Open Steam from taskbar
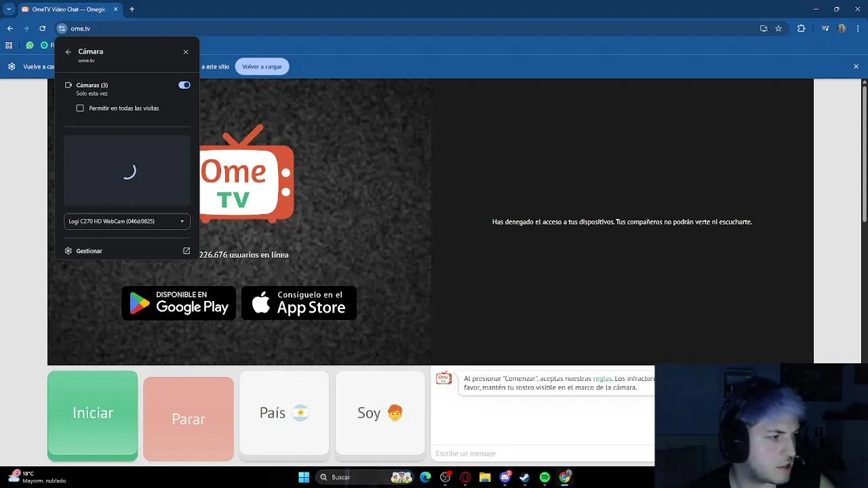The height and width of the screenshot is (488, 868). click(525, 477)
